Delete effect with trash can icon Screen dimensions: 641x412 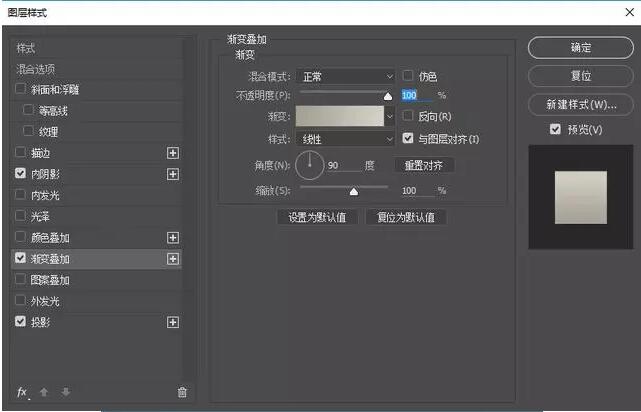pyautogui.click(x=182, y=392)
